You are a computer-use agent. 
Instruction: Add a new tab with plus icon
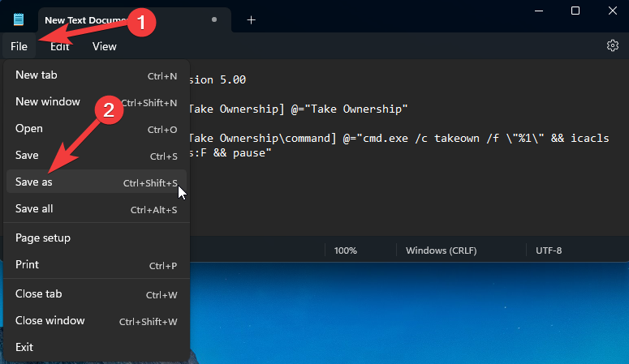coord(251,19)
